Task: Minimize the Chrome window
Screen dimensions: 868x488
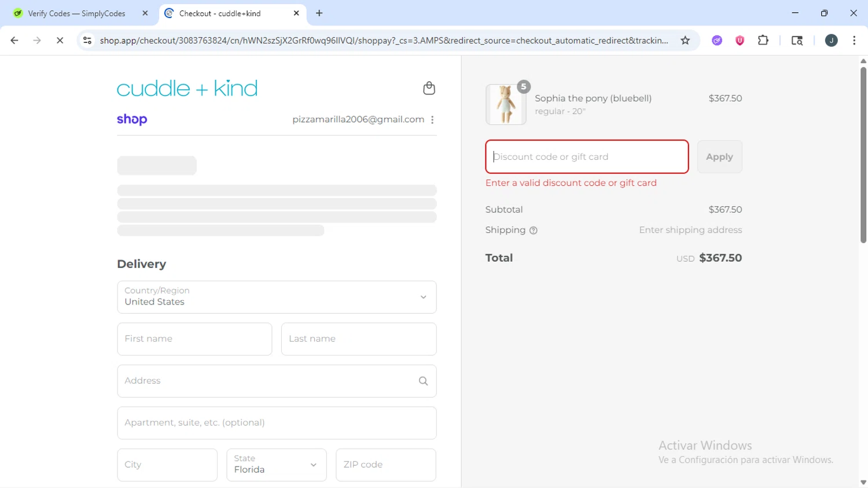Action: tap(795, 13)
